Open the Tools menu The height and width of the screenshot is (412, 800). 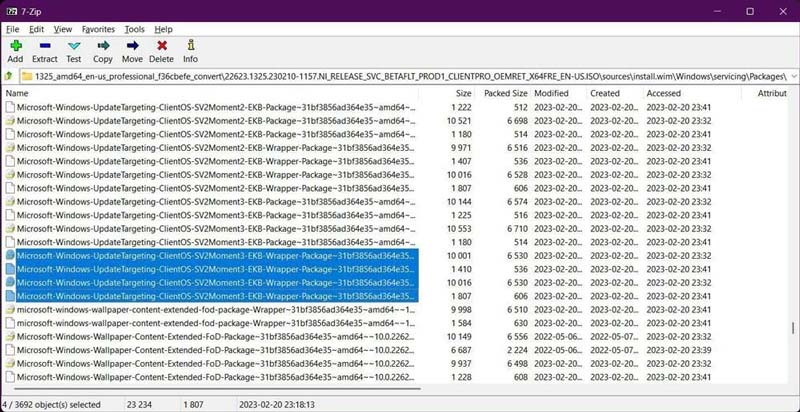[x=134, y=30]
